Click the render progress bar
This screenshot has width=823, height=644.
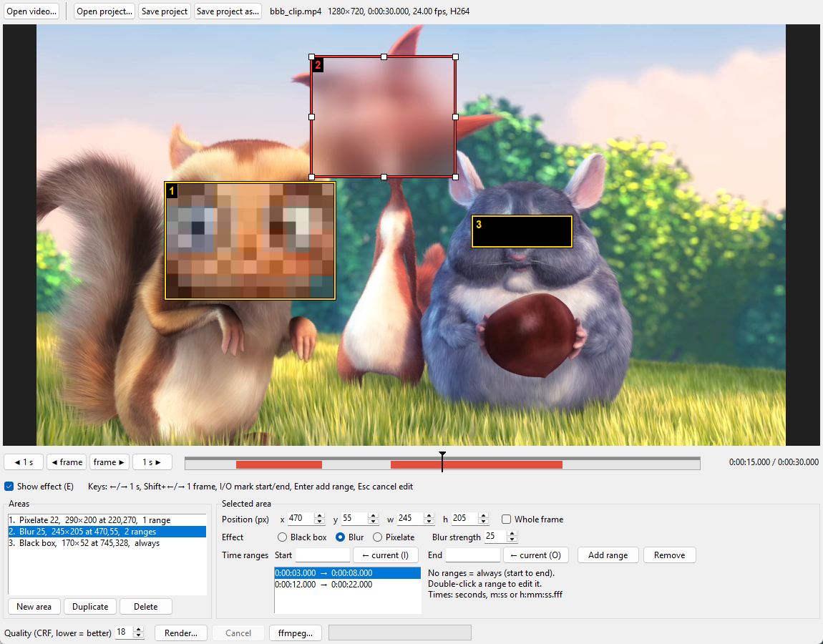pyautogui.click(x=400, y=633)
